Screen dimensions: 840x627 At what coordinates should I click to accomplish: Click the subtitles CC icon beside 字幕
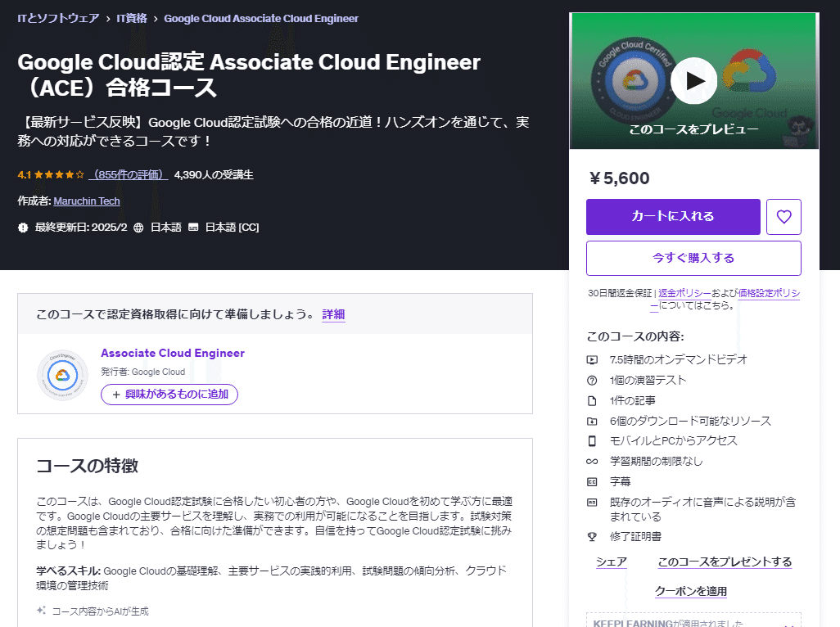click(592, 481)
